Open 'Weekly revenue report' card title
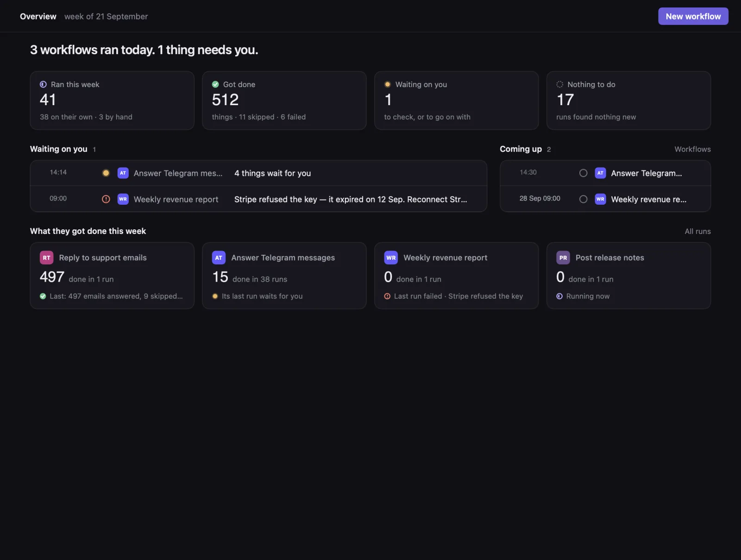This screenshot has width=741, height=560. point(445,258)
